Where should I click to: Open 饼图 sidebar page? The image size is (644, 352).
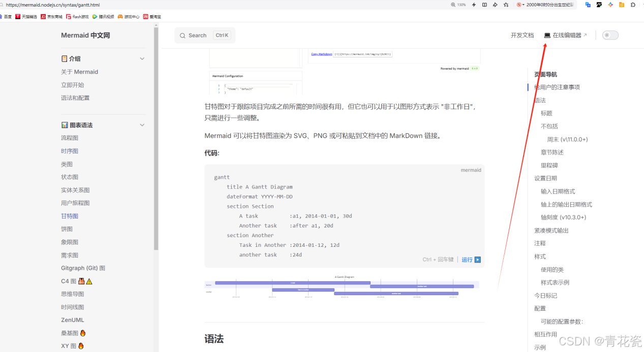[67, 229]
